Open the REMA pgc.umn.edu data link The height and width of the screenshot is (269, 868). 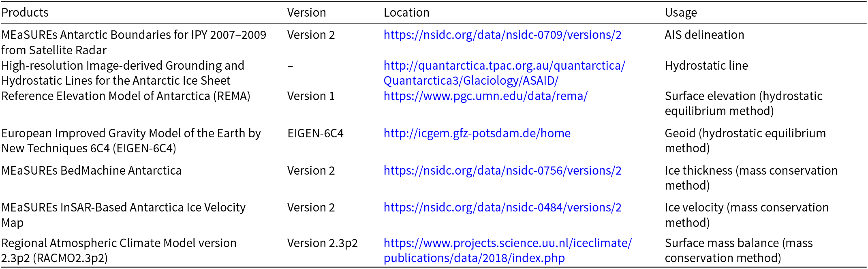pos(485,96)
